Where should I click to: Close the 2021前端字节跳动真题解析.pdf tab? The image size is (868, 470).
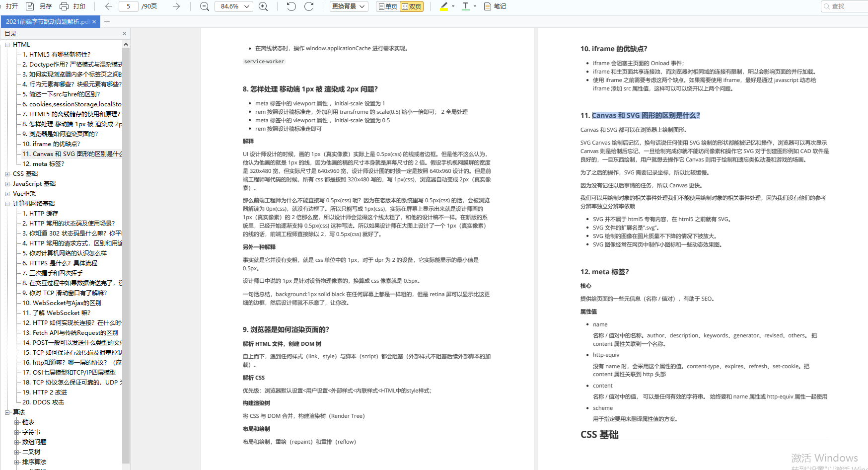click(94, 21)
